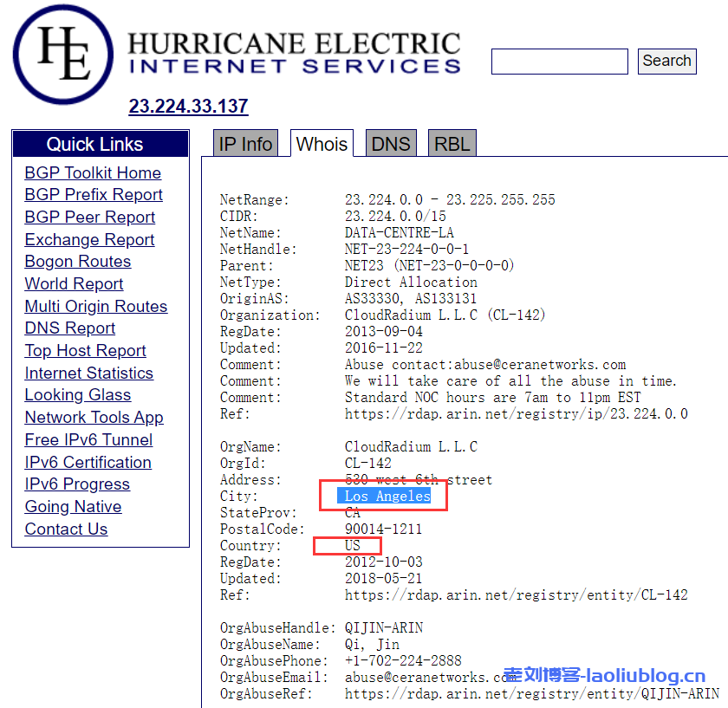
Task: Open the DNS tab
Action: [x=390, y=144]
